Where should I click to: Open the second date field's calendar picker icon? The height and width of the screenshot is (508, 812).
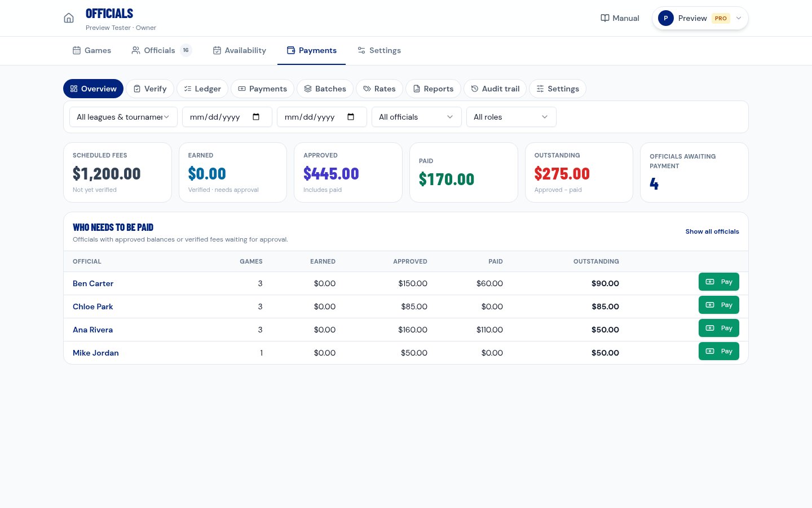point(351,117)
